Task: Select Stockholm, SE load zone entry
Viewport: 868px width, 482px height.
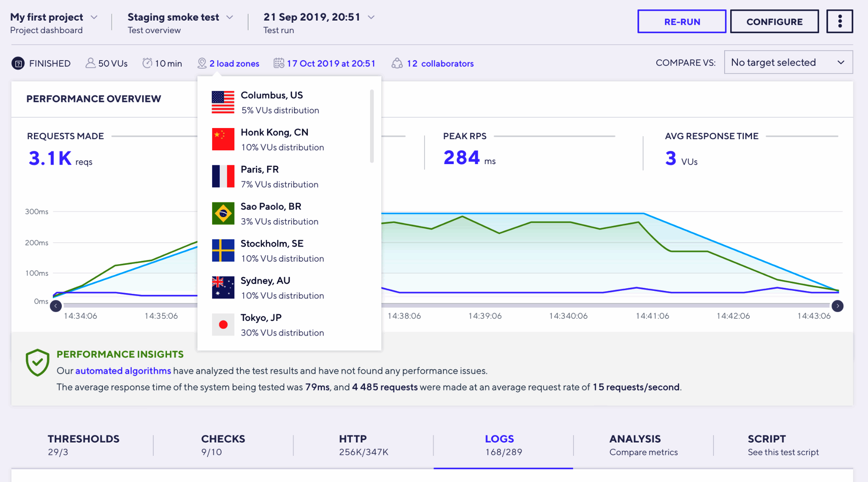Action: tap(272, 250)
